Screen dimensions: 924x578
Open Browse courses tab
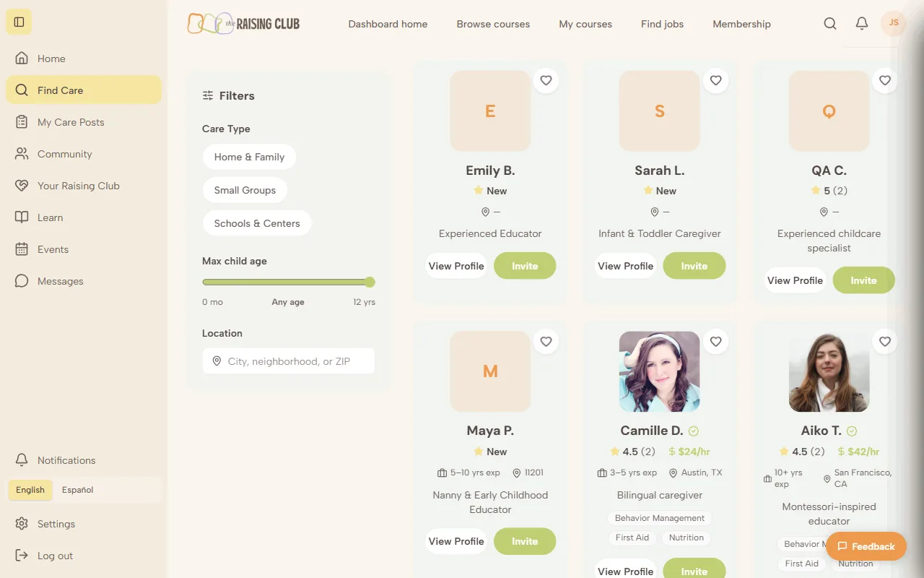pos(493,24)
